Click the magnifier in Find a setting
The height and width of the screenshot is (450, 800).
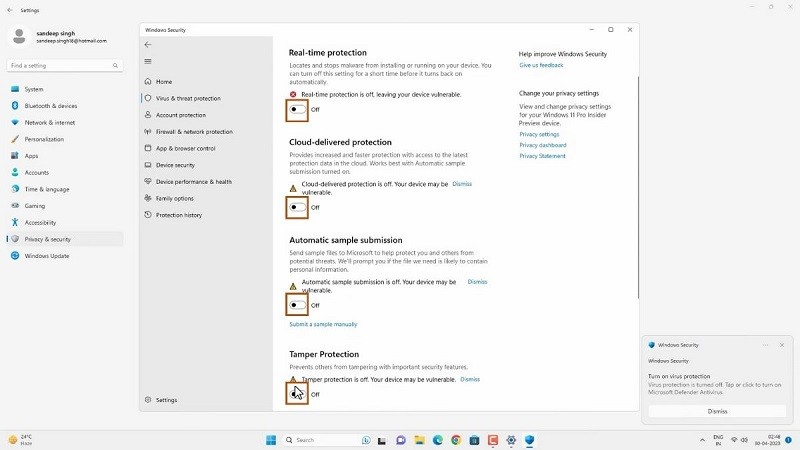pos(115,65)
